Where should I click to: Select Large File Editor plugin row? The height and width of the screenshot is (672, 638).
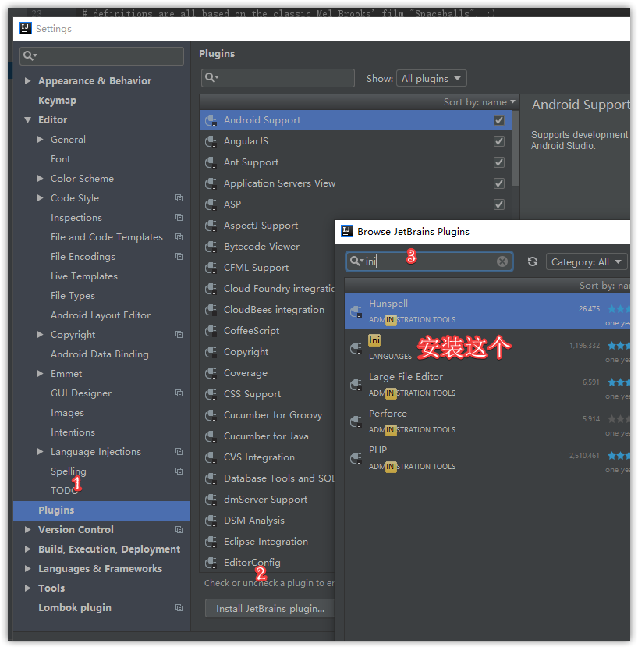(x=487, y=385)
